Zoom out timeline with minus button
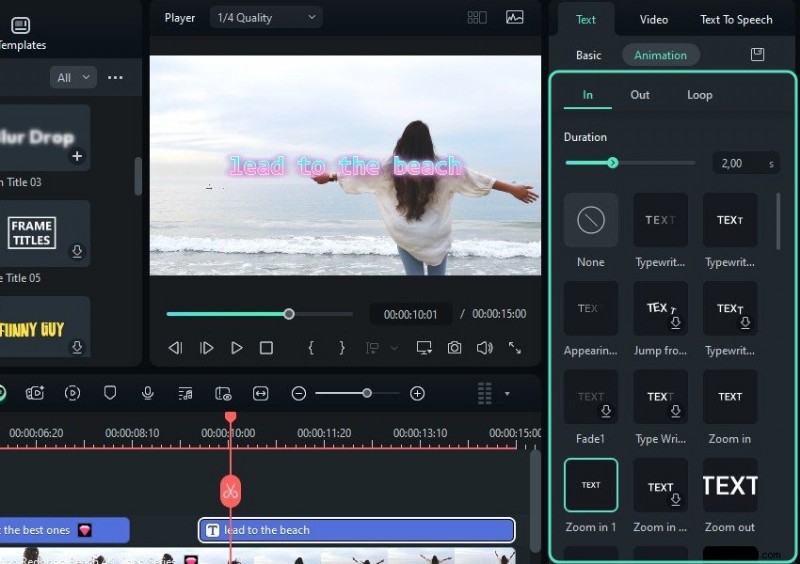800x564 pixels. click(x=299, y=394)
